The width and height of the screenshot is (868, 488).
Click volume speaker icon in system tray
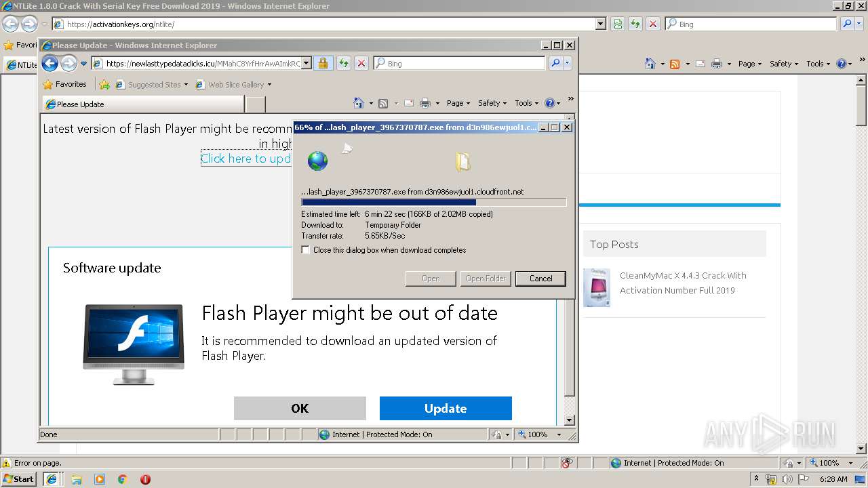pyautogui.click(x=787, y=479)
